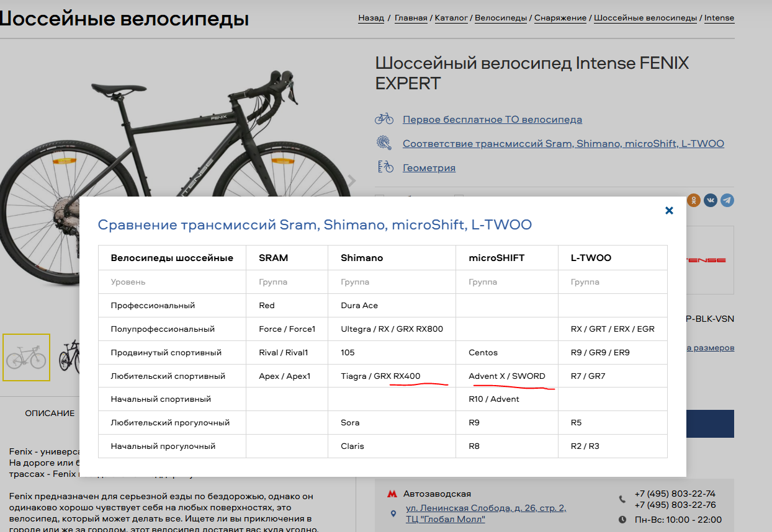Screen dimensions: 772x532
Task: Click the Ultegra / RX / GRX RX800 cell
Action: tap(392, 329)
